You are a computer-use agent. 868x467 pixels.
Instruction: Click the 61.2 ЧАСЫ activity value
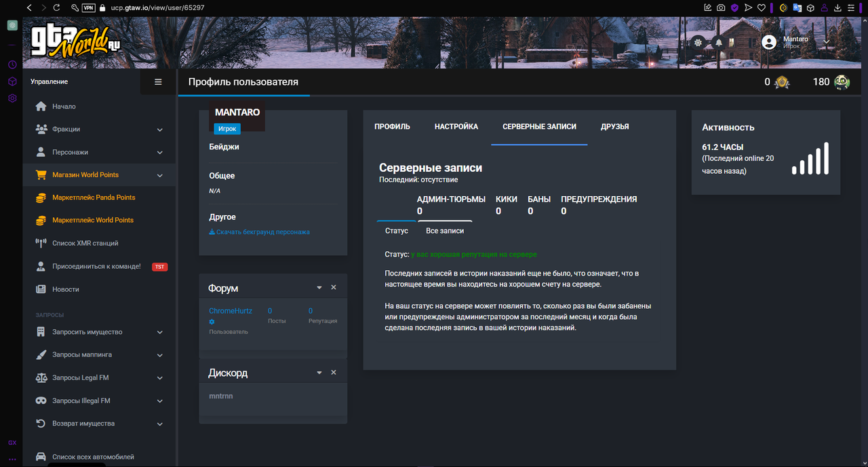[x=723, y=147]
